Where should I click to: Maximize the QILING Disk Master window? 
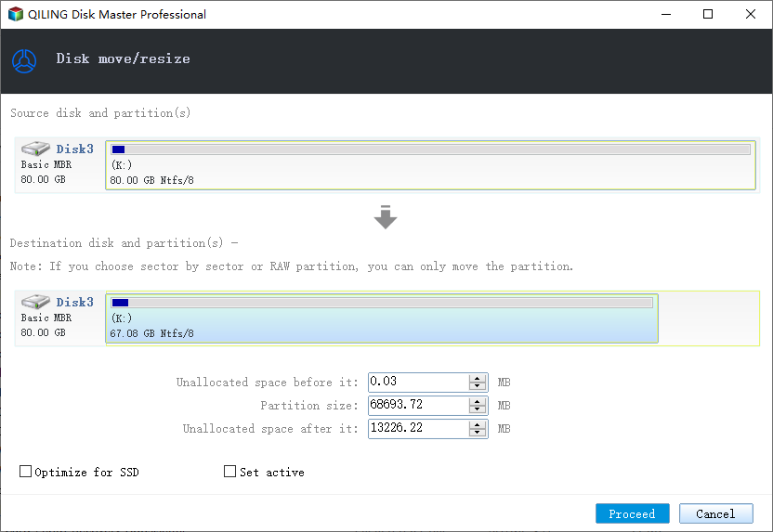point(708,14)
